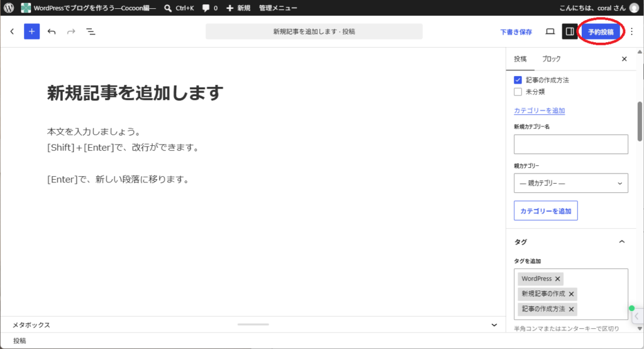Click the side panel collapse arrow tab

(x=636, y=316)
